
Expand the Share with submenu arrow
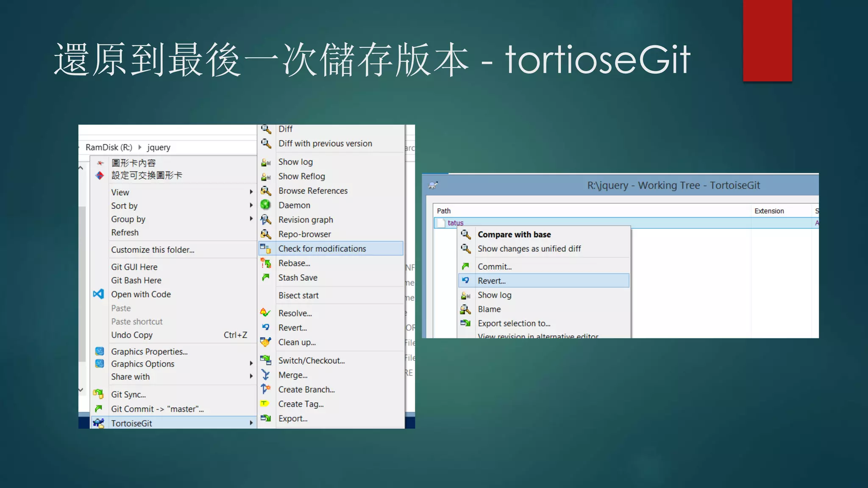[251, 376]
